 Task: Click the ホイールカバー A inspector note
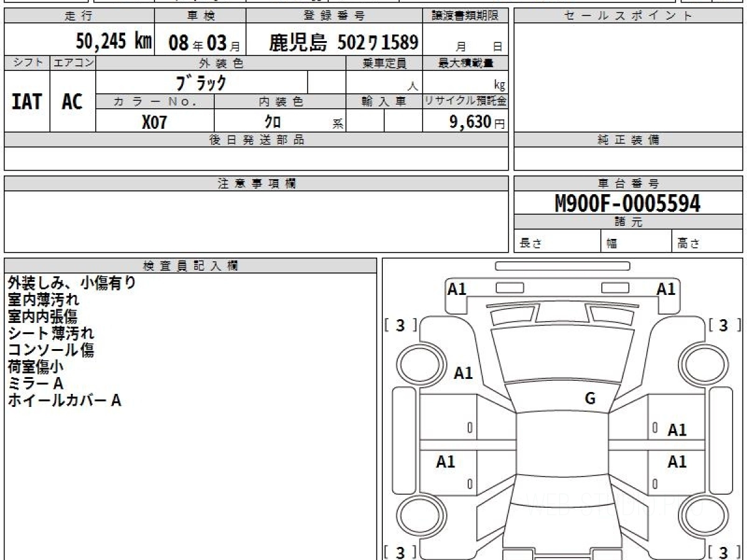pos(64,401)
